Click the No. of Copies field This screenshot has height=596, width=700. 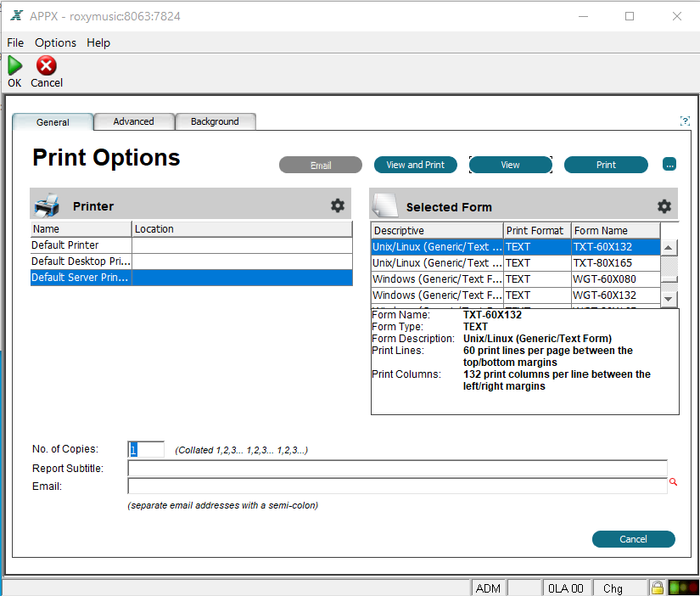tap(146, 449)
